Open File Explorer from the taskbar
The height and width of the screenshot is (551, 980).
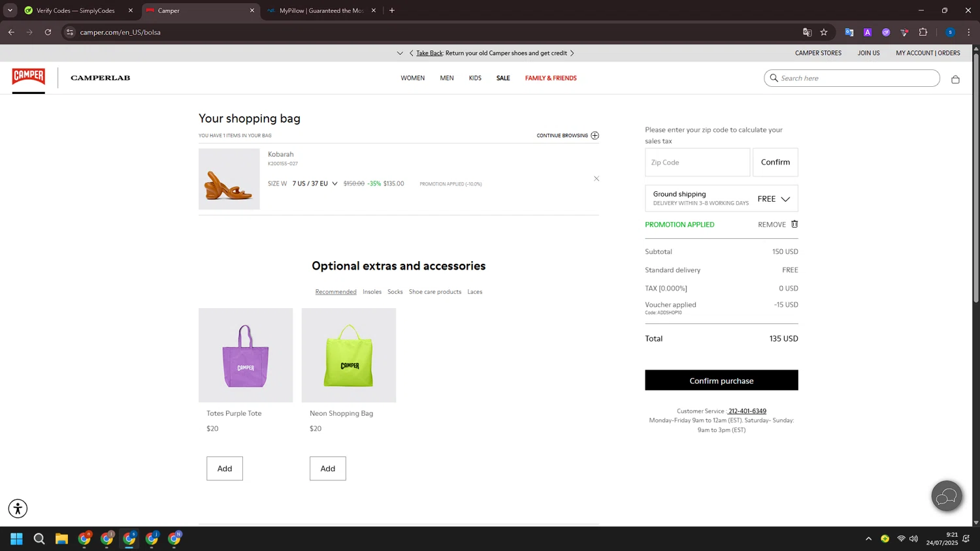(x=61, y=539)
